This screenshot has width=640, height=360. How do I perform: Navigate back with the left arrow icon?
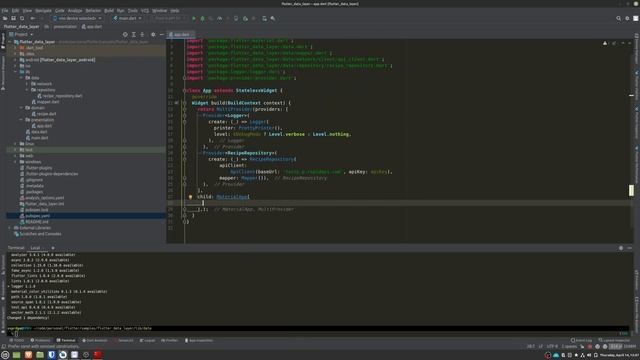click(x=33, y=18)
